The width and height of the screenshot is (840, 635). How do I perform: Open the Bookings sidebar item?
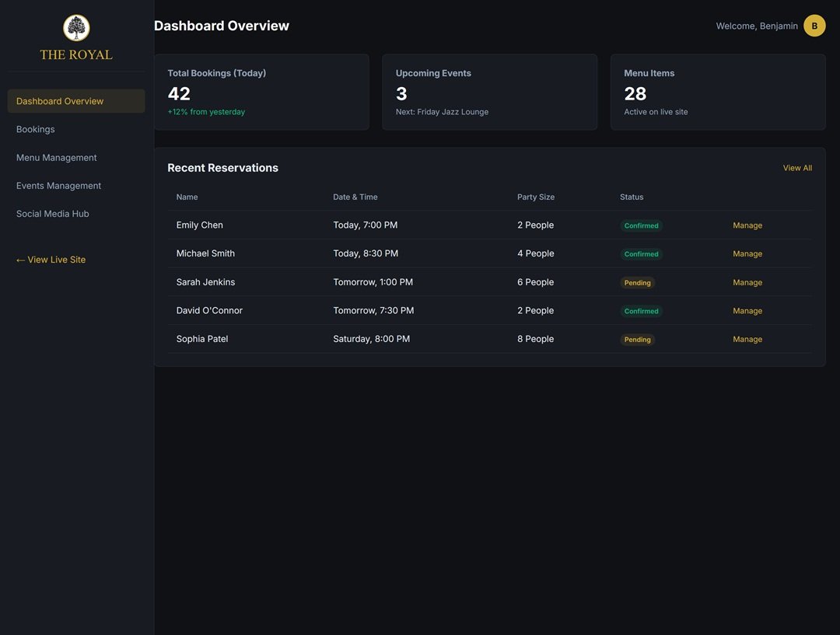[x=76, y=130]
